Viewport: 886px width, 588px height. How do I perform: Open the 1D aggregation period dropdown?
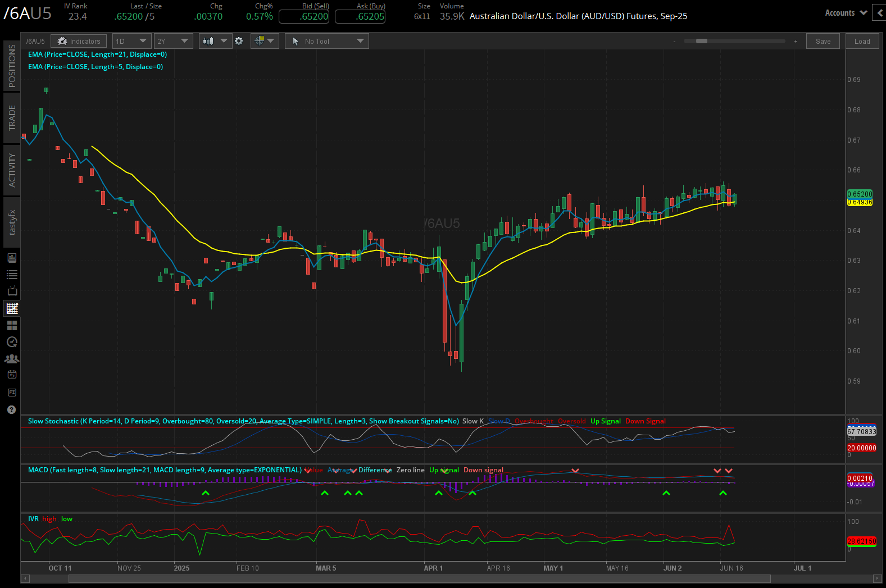click(x=131, y=41)
